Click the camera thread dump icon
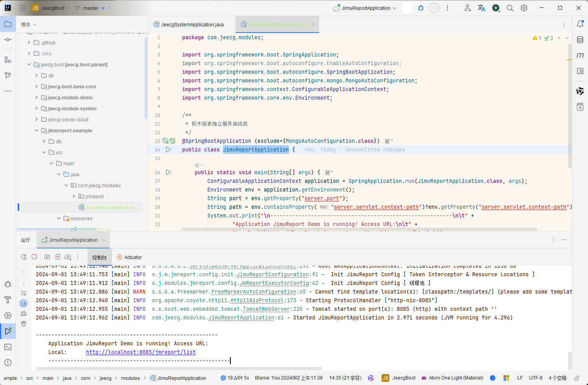 pyautogui.click(x=47, y=257)
